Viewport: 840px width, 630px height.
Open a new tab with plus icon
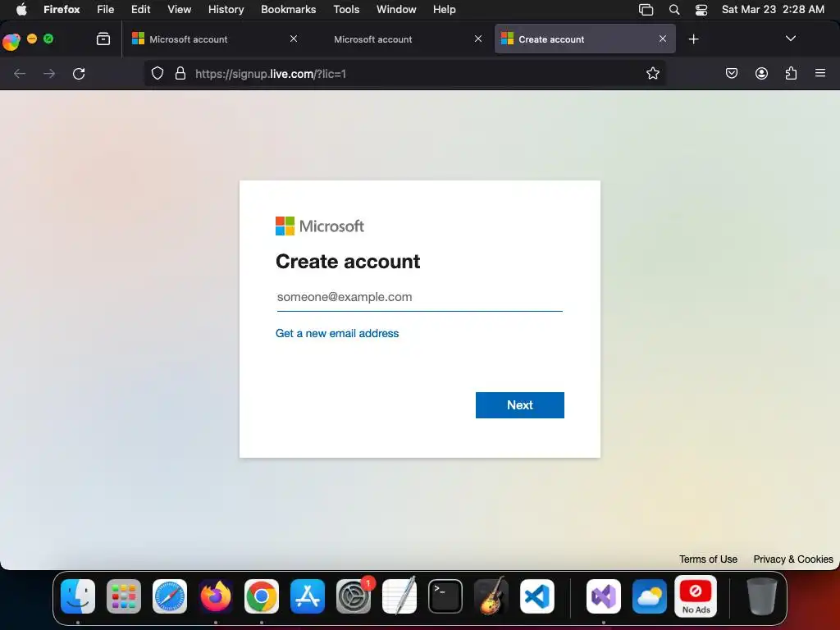(694, 39)
